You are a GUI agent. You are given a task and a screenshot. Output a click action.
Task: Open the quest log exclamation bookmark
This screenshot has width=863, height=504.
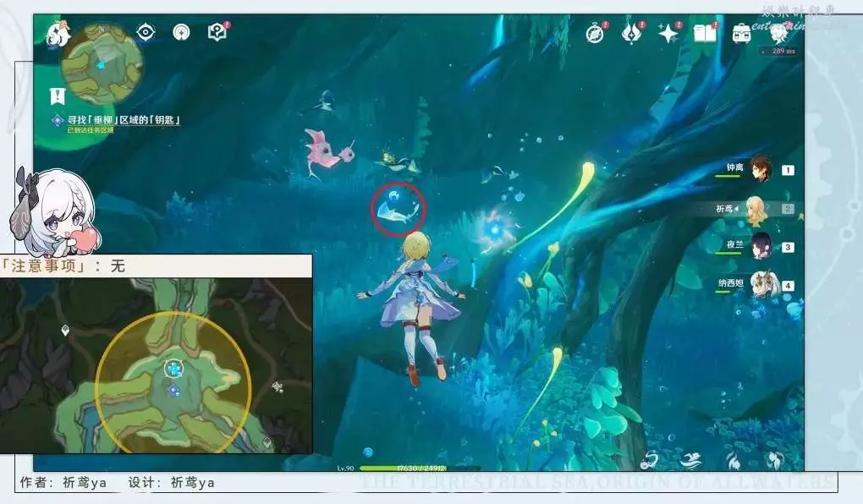(x=57, y=95)
